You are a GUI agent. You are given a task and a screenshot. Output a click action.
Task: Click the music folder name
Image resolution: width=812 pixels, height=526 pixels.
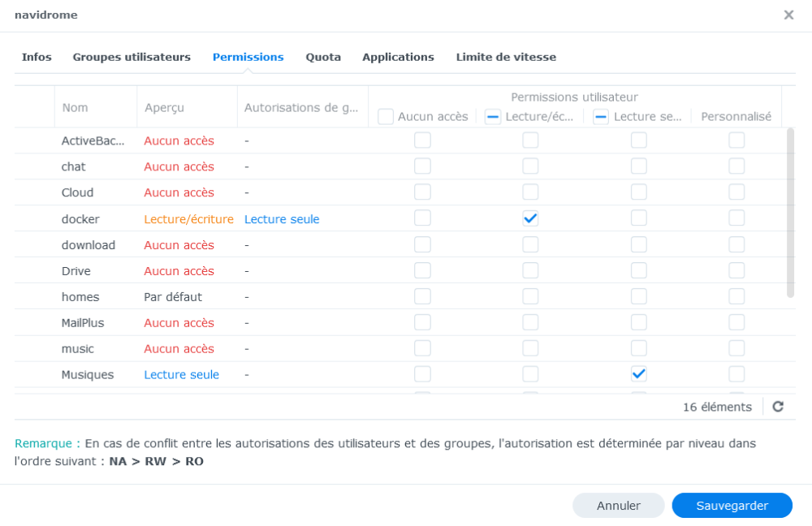click(78, 349)
